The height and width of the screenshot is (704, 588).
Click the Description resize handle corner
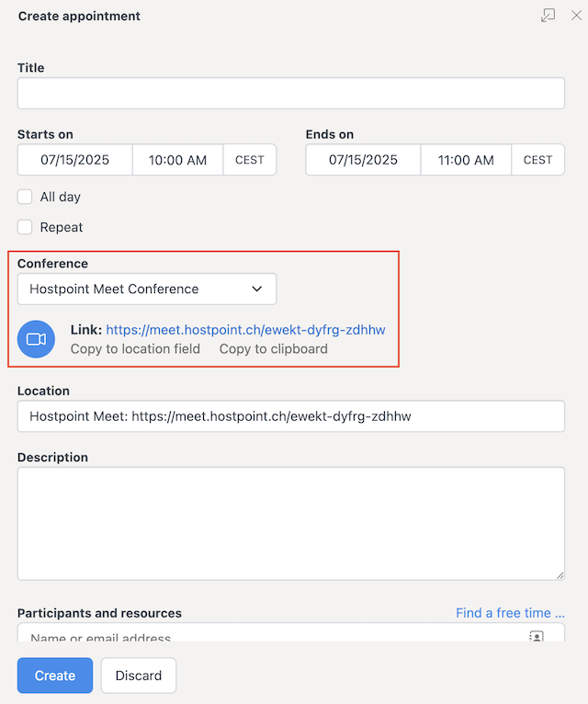tap(560, 575)
